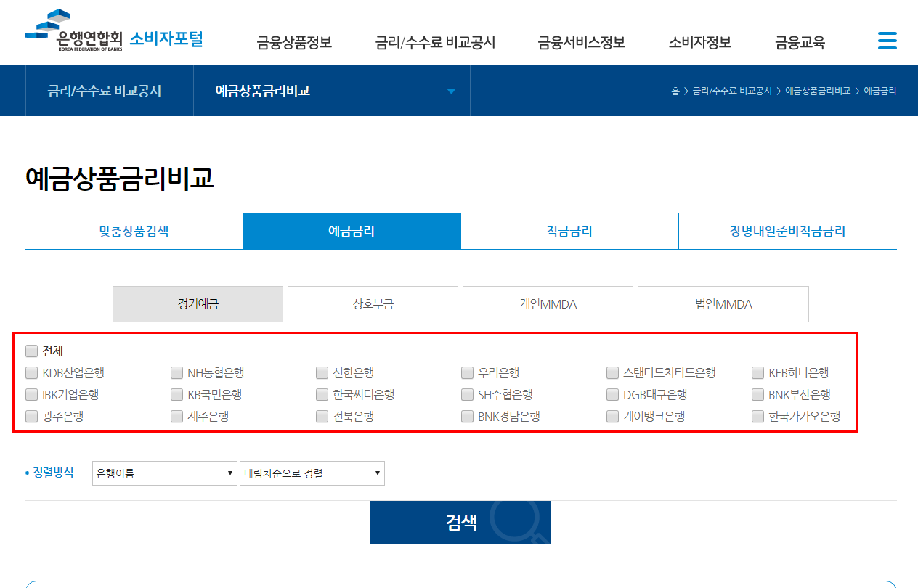This screenshot has width=918, height=588.
Task: Check the 케이뱅크은행 checkbox
Action: (x=612, y=417)
